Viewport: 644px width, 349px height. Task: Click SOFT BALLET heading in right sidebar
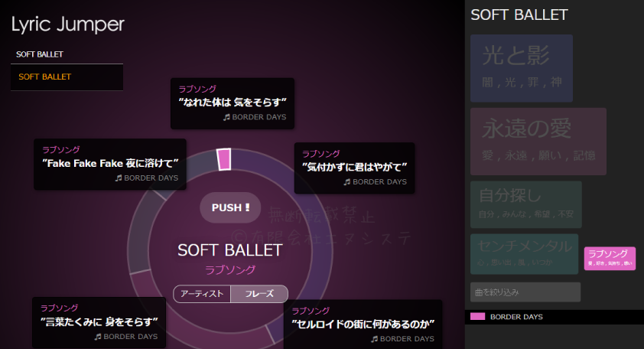pos(519,15)
